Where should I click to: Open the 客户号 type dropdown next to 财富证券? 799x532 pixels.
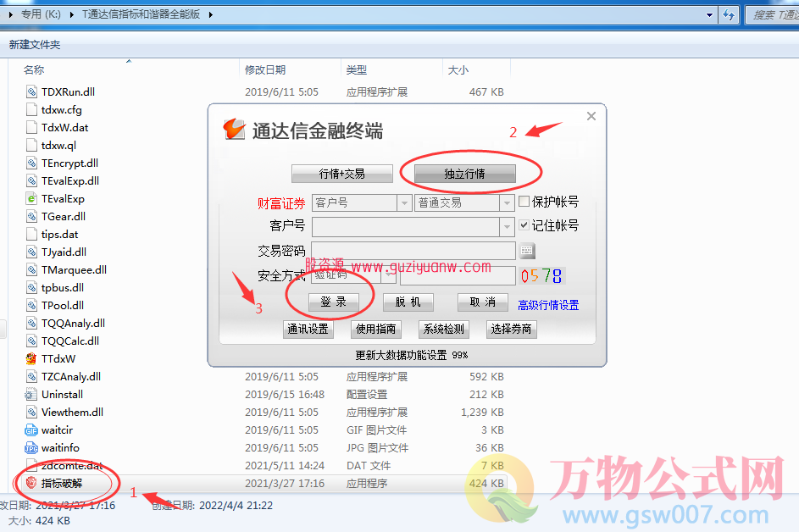(x=404, y=202)
